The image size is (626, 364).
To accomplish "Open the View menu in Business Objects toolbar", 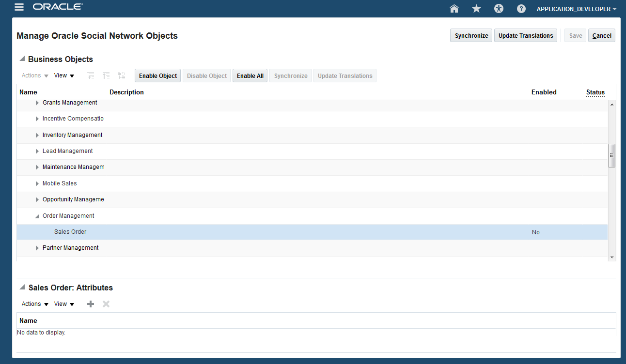I will pyautogui.click(x=63, y=76).
